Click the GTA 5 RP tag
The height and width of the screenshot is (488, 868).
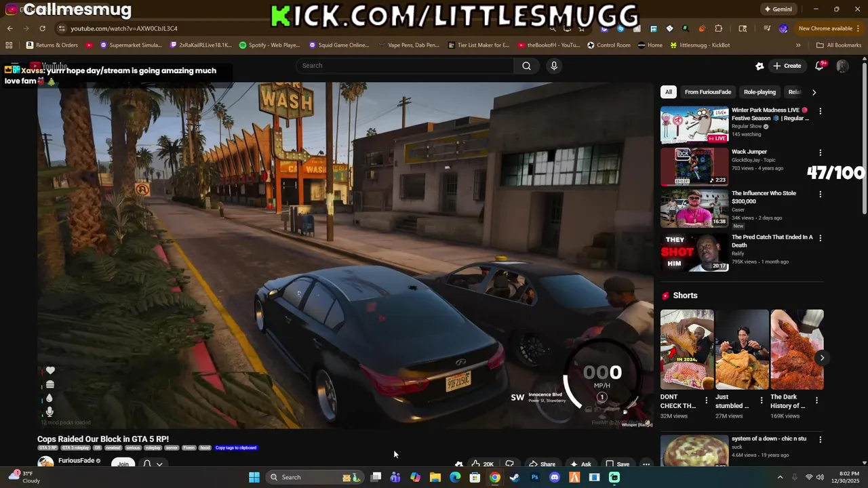click(48, 448)
